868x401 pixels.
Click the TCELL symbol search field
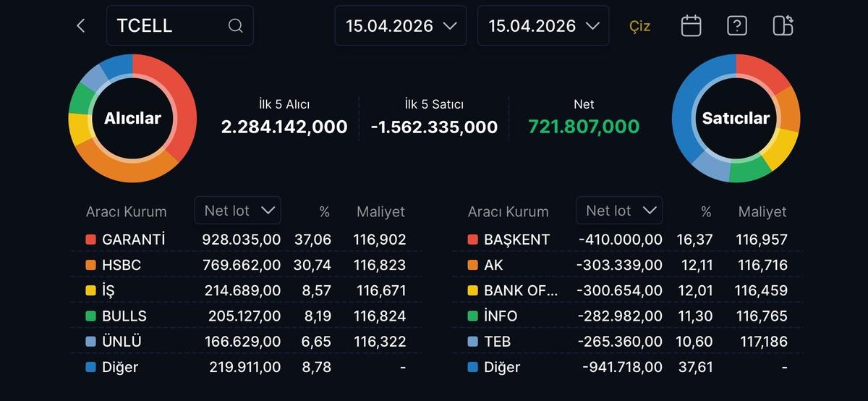(x=170, y=26)
